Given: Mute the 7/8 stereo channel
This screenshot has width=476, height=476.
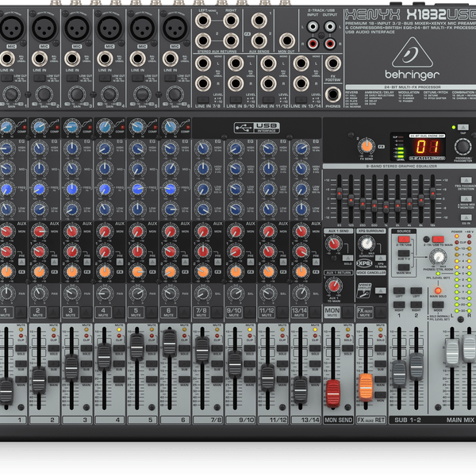Looking at the screenshot, I should click(x=217, y=312).
